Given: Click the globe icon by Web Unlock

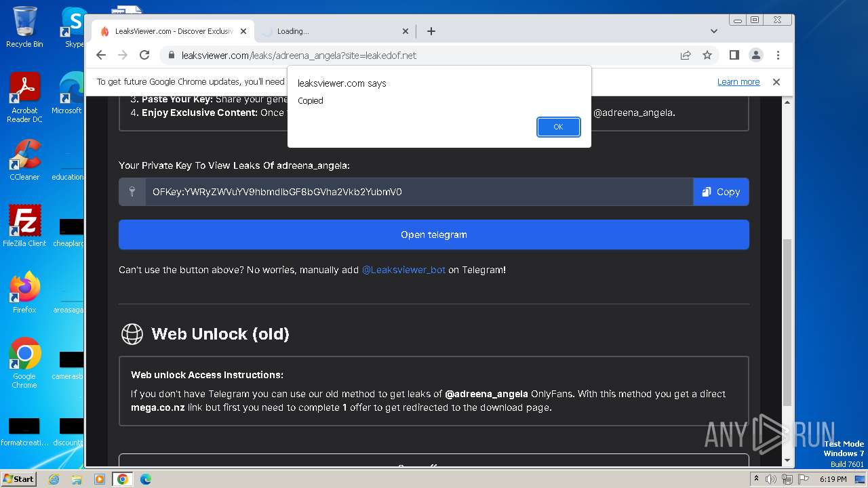Looking at the screenshot, I should point(132,333).
